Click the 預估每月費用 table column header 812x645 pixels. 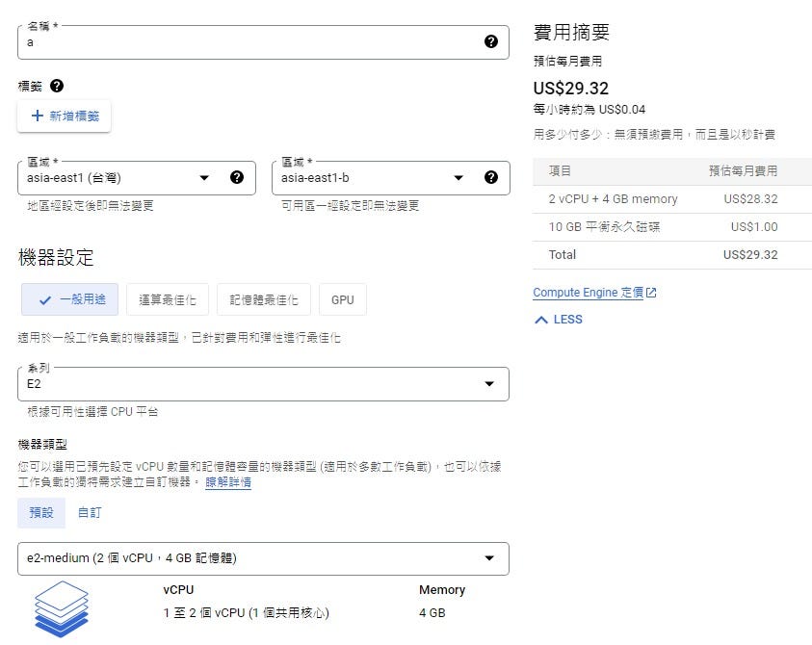[743, 171]
